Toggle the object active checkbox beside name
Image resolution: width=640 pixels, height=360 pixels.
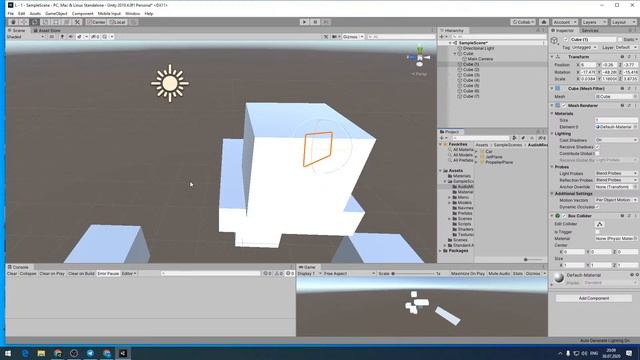(x=566, y=40)
